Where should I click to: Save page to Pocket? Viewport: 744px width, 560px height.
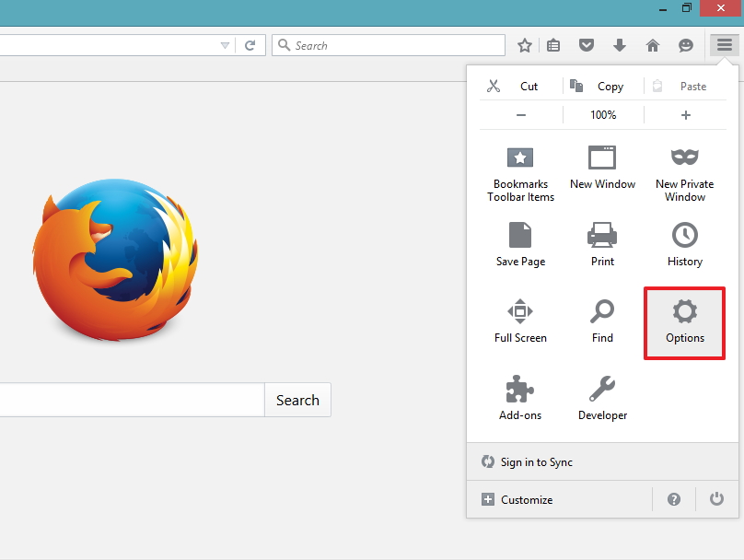pos(587,44)
